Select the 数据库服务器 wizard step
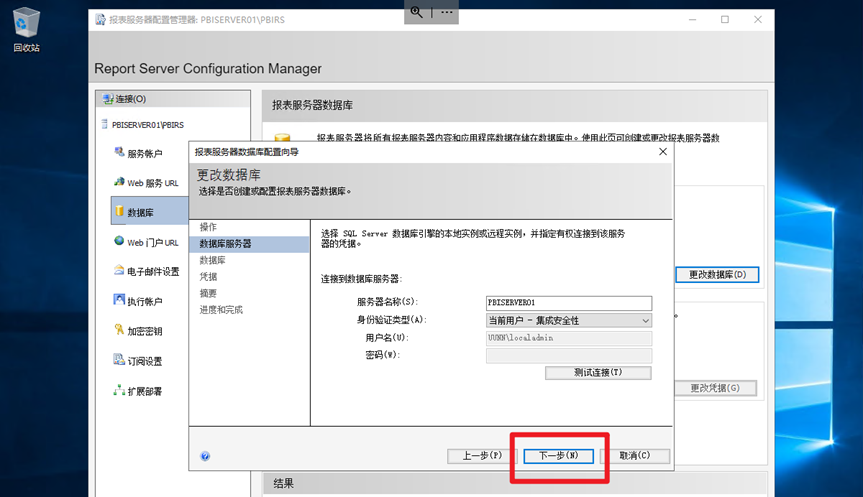This screenshot has width=863, height=497. point(226,244)
